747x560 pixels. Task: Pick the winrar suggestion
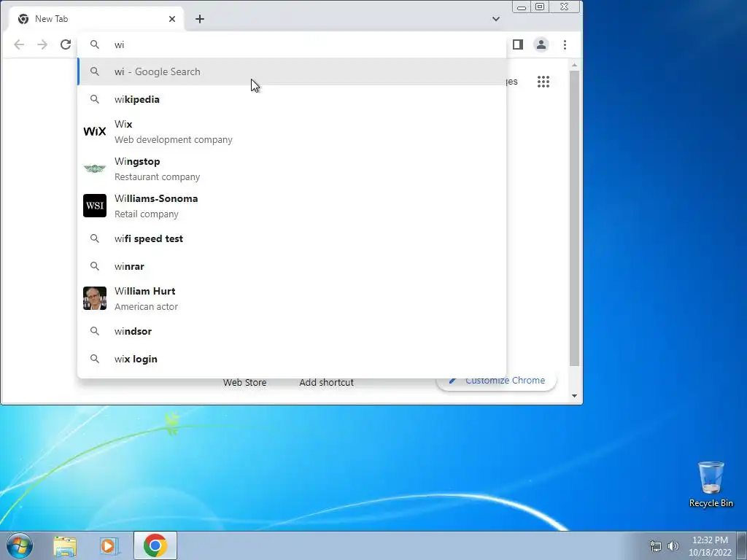pyautogui.click(x=292, y=266)
